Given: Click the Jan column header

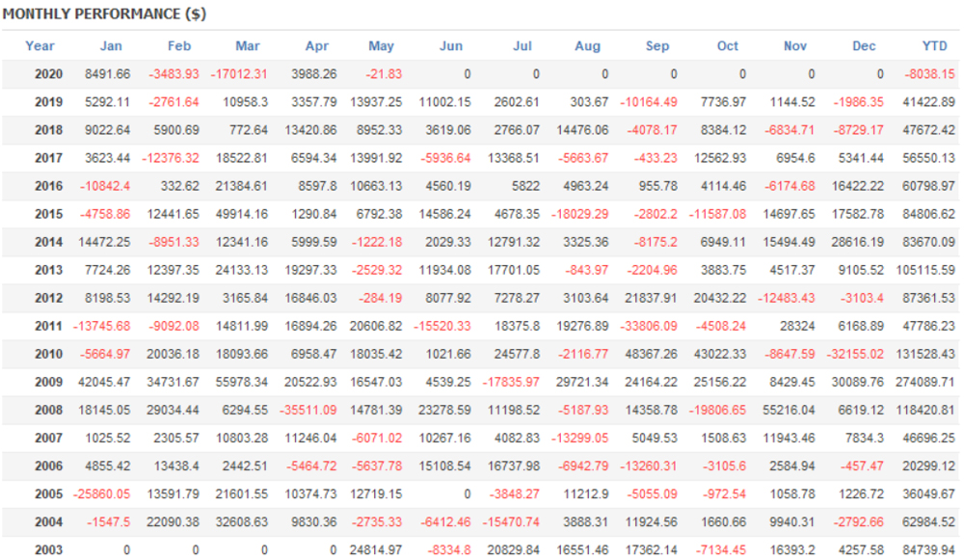Looking at the screenshot, I should coord(111,45).
